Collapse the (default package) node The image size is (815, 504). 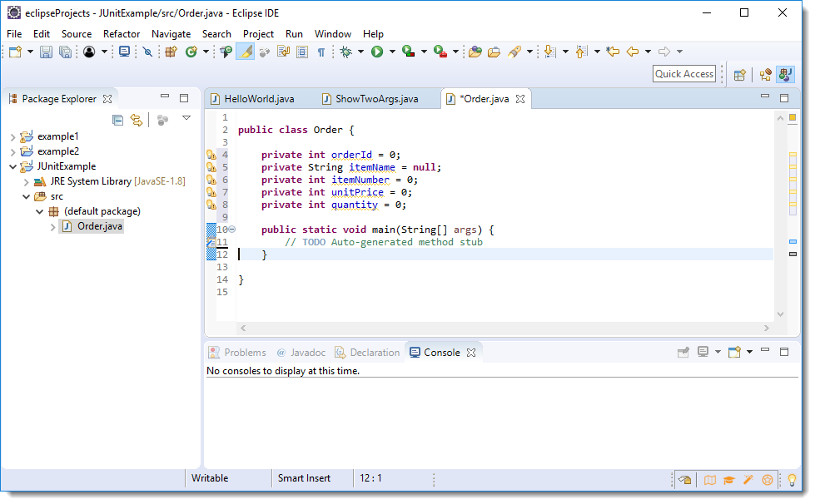39,212
